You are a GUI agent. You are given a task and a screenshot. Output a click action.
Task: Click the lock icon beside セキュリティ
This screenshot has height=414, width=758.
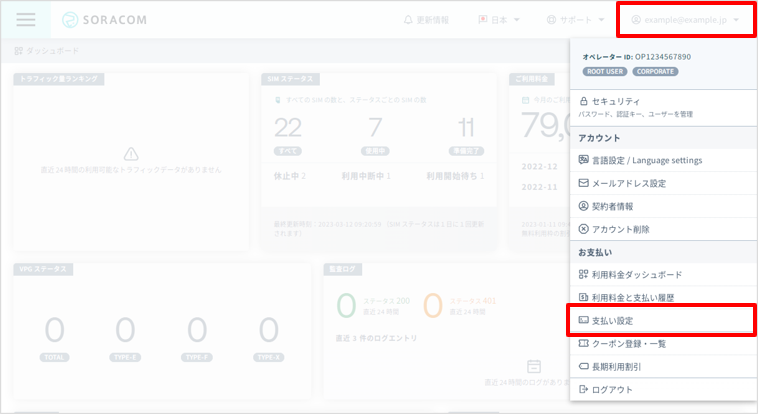tap(583, 101)
